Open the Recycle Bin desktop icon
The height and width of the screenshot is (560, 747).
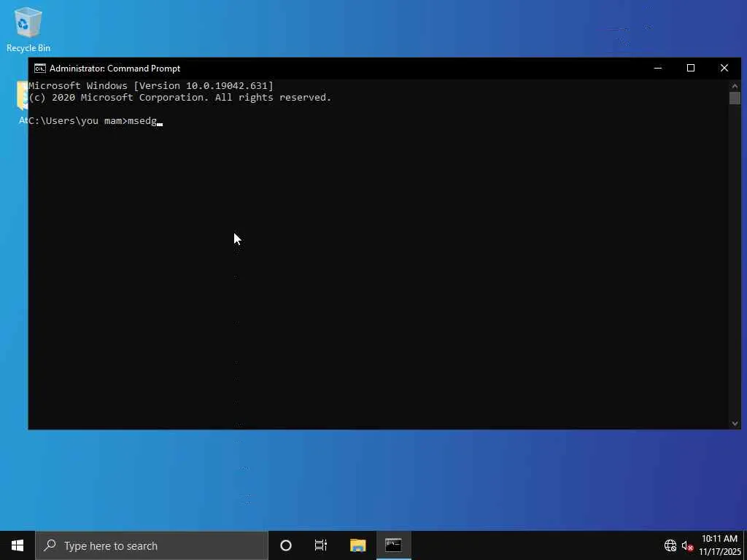28,29
